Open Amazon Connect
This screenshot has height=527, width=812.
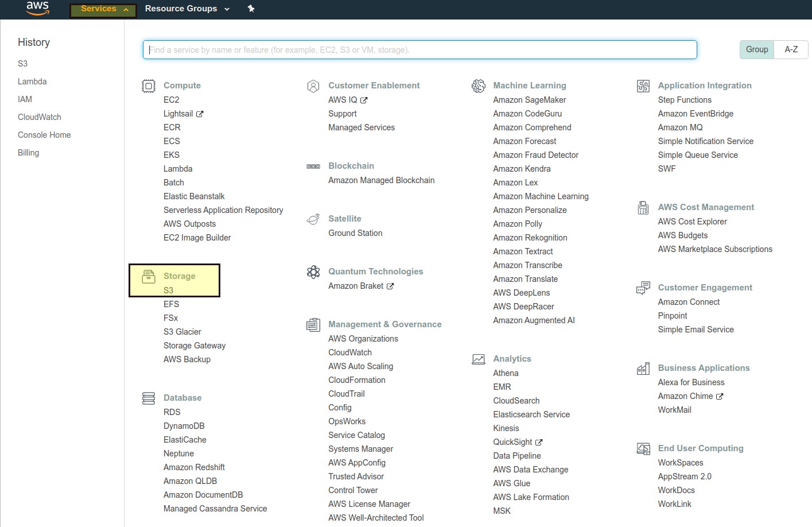point(689,302)
